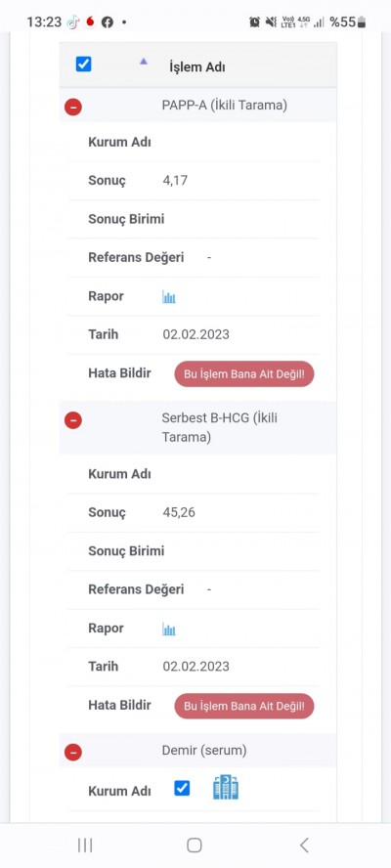Image resolution: width=391 pixels, height=868 pixels.
Task: Tap the battery indicator in status bar
Action: coord(362,22)
